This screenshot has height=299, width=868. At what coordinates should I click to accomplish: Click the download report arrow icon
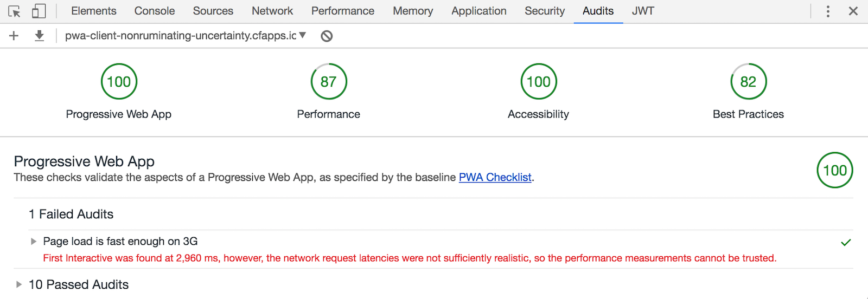pyautogui.click(x=39, y=36)
